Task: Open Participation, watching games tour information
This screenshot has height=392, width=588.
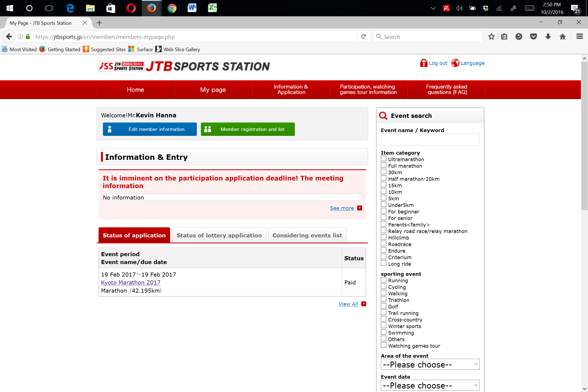Action: [x=368, y=90]
